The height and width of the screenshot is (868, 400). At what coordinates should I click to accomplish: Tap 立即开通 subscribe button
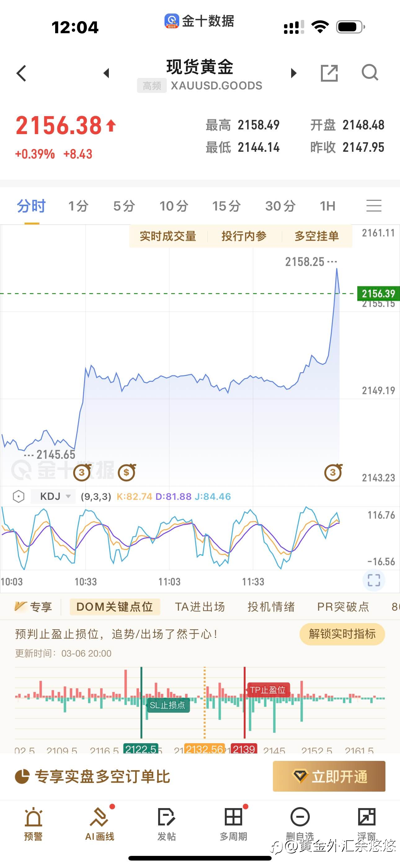coord(329,776)
